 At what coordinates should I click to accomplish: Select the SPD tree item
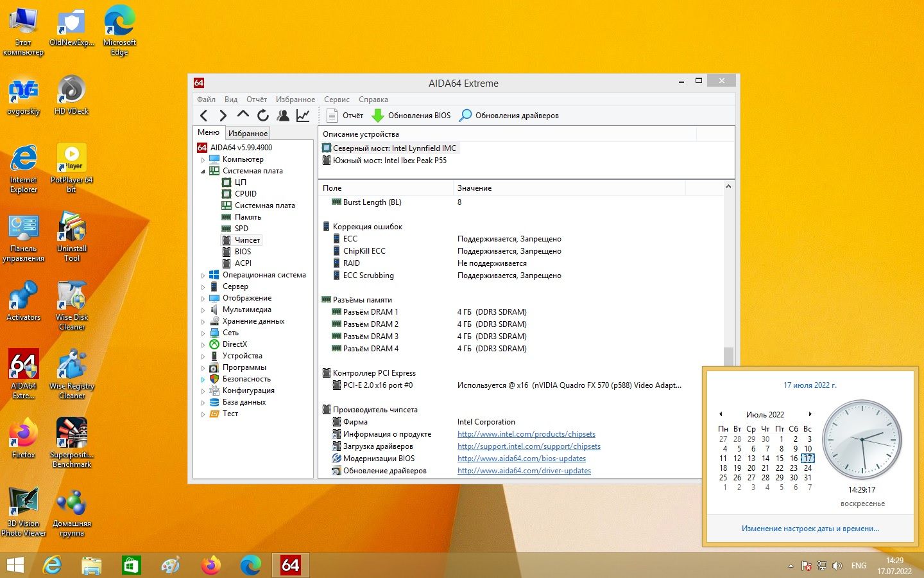point(241,229)
